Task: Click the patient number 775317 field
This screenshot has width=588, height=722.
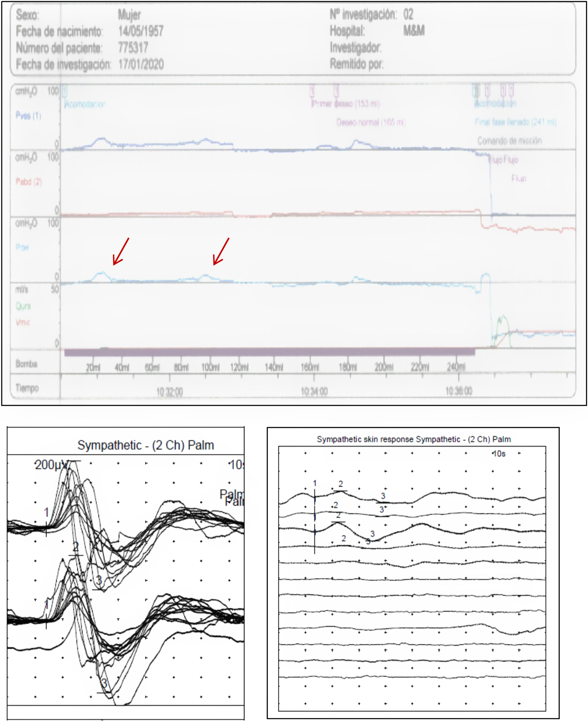Action: pyautogui.click(x=133, y=48)
